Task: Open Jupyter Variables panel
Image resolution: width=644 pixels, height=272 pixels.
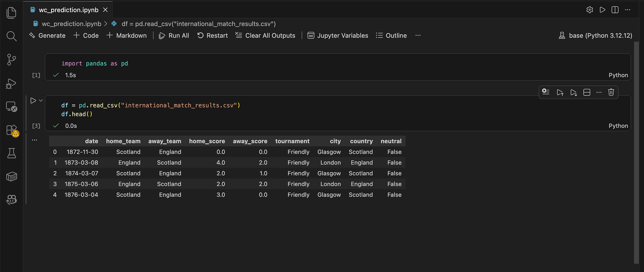Action: [338, 35]
